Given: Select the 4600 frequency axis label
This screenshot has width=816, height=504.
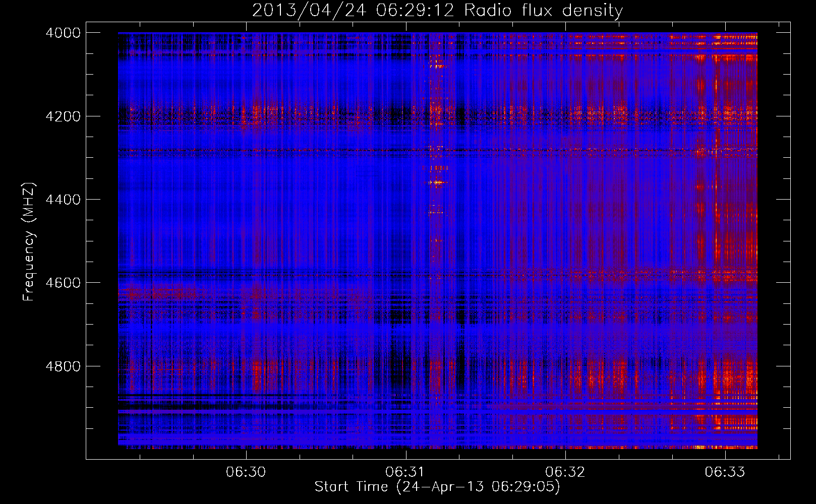Looking at the screenshot, I should point(63,283).
